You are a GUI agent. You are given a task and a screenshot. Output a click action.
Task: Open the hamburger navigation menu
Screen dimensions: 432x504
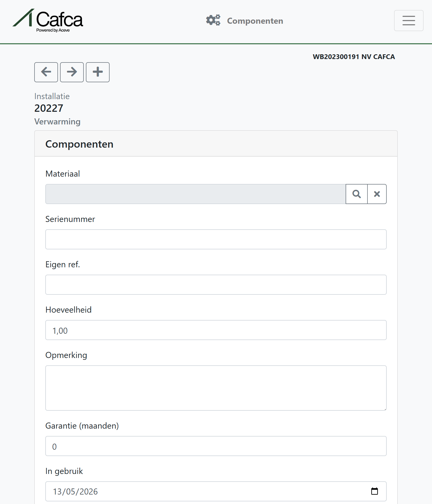click(409, 21)
